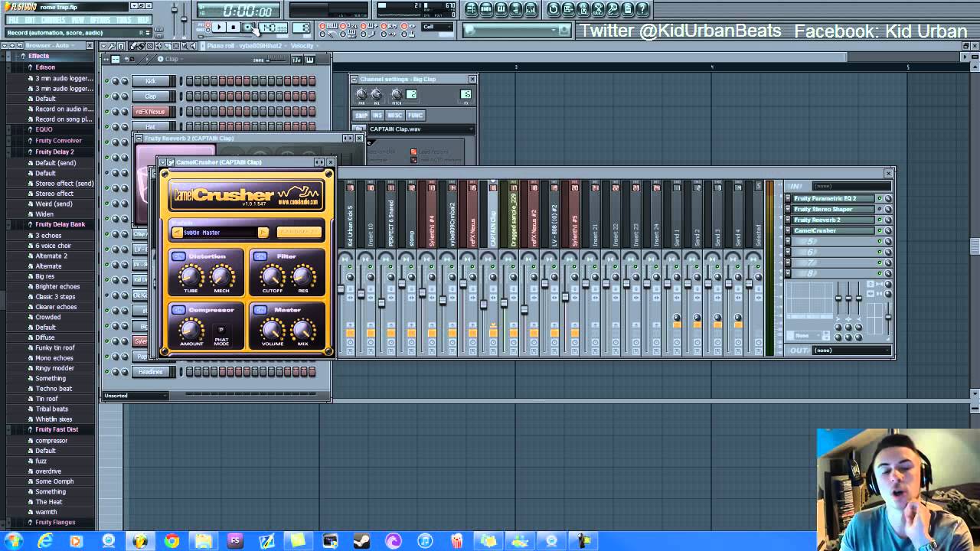The image size is (980, 551).
Task: Open the EDIT menu
Action: tap(30, 20)
